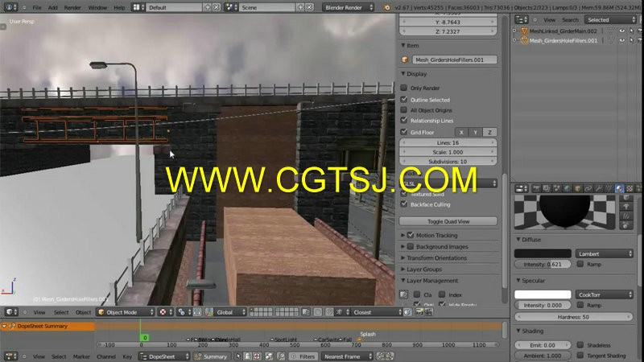Toggle the Grid Floor checkbox
Viewport: 644px width, 362px height.
pyautogui.click(x=404, y=132)
